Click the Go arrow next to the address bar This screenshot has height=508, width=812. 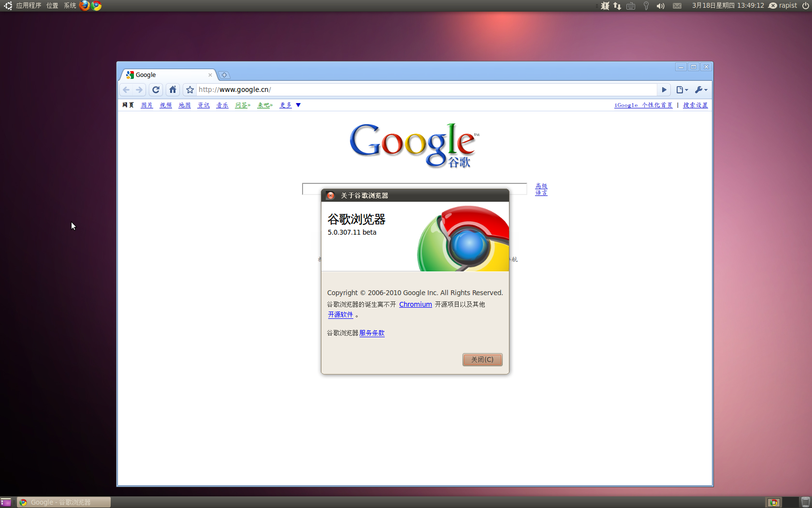[664, 90]
